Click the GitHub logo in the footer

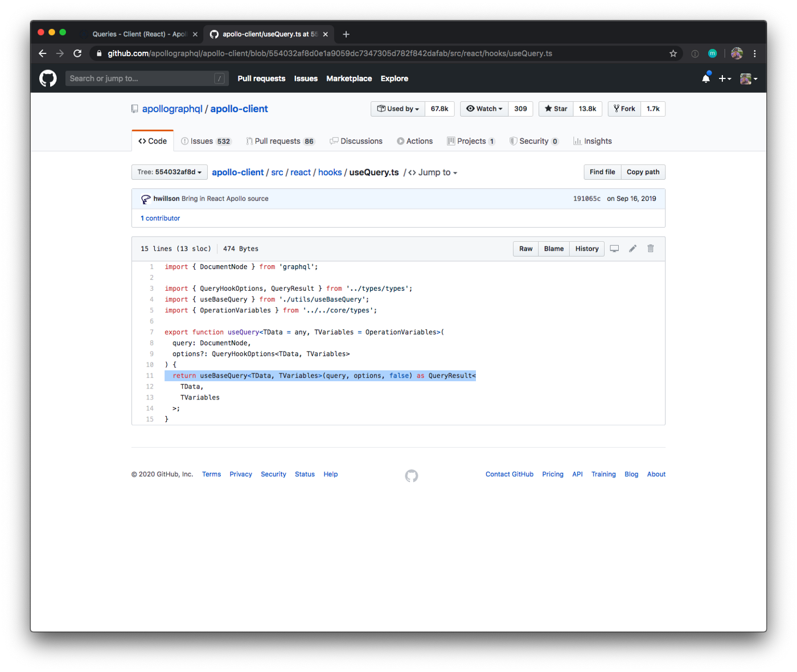point(412,476)
